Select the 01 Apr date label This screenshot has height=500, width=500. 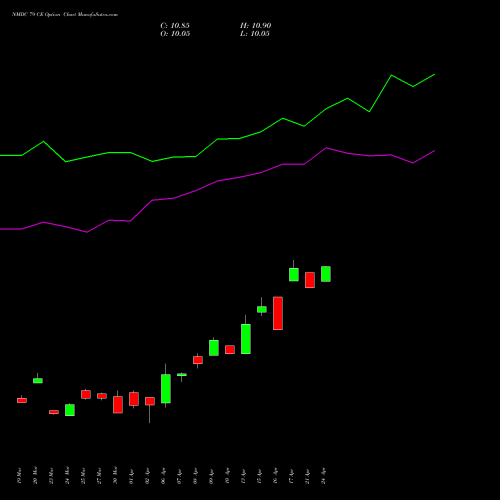click(131, 477)
